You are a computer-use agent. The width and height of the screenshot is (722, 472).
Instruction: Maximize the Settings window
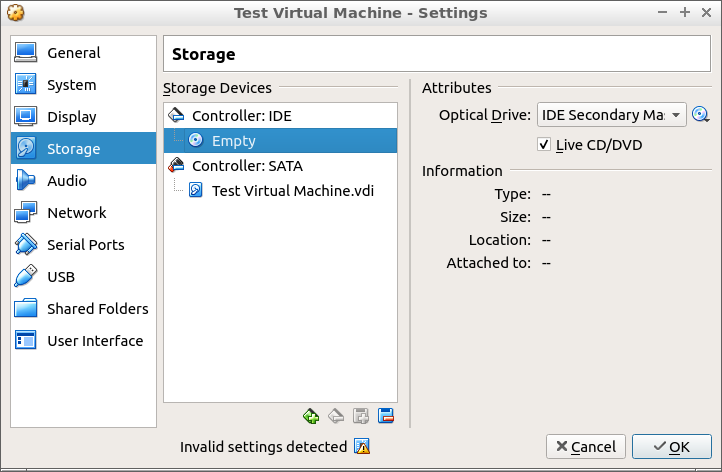coord(685,12)
